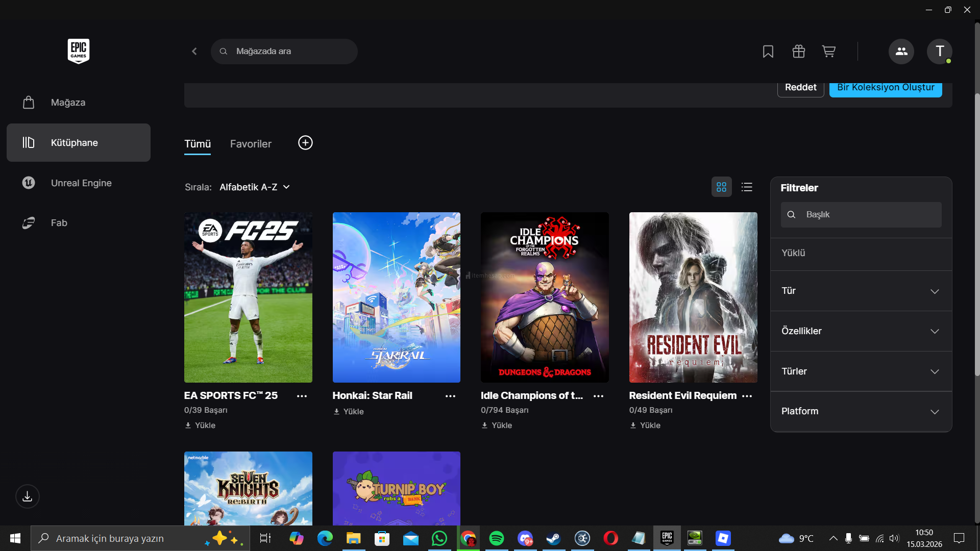Open Steam from the taskbar

click(x=553, y=538)
